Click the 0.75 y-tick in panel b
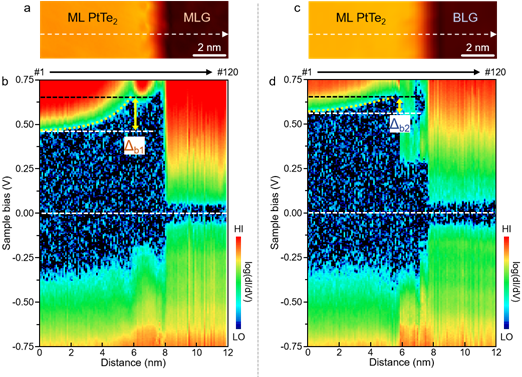522x377 pixels. point(25,80)
